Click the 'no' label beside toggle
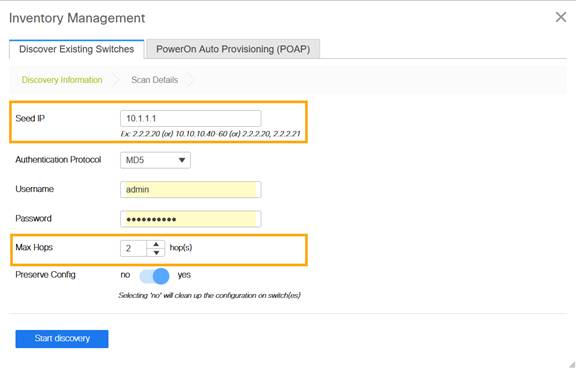Viewport: 576px width, 369px height. [125, 275]
